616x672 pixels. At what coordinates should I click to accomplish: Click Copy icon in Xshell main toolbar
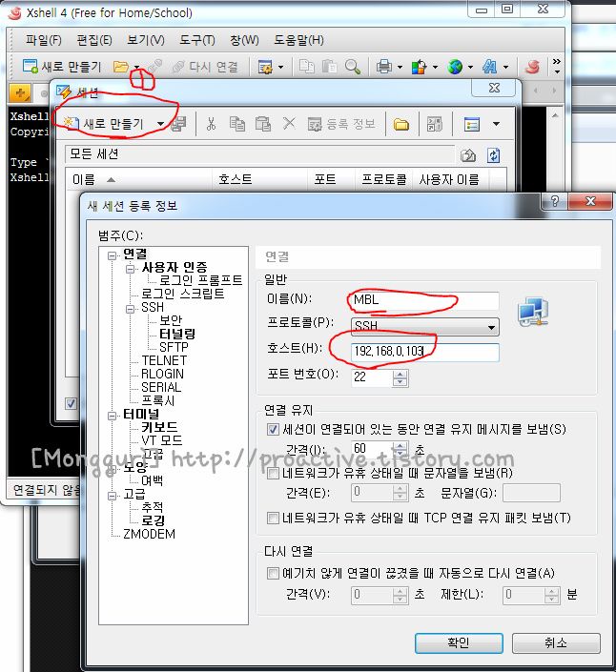coord(306,67)
